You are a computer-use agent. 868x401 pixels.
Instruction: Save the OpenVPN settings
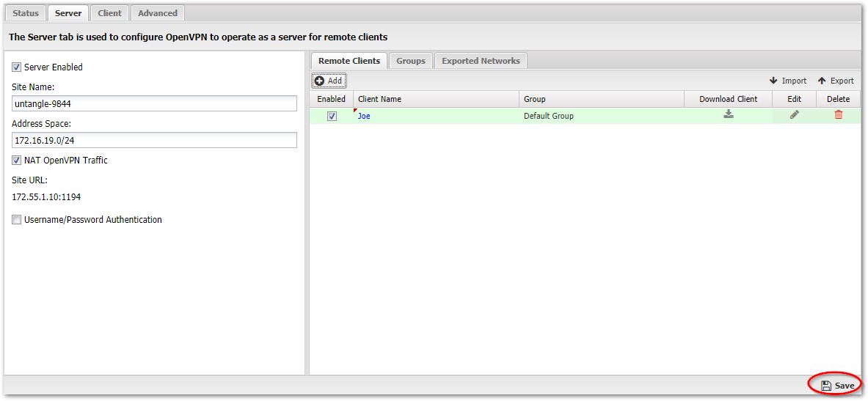coord(837,385)
